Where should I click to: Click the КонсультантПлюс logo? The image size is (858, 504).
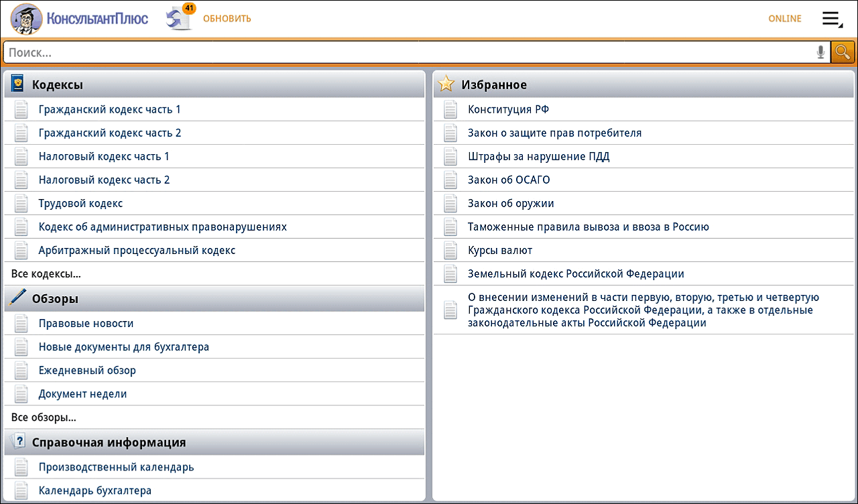[79, 18]
